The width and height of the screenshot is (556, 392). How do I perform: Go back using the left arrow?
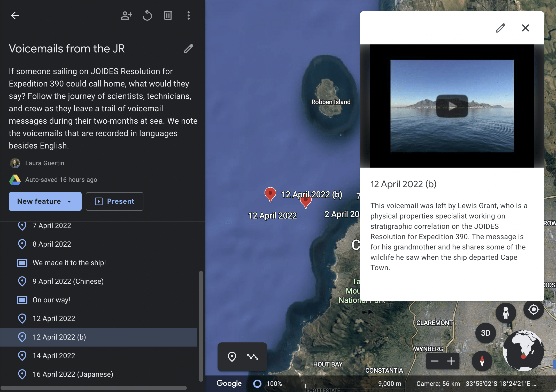pyautogui.click(x=15, y=15)
